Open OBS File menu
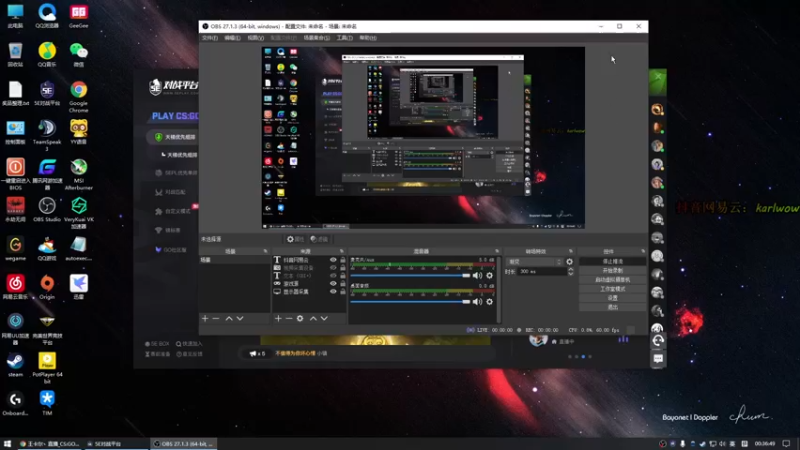 pos(210,38)
